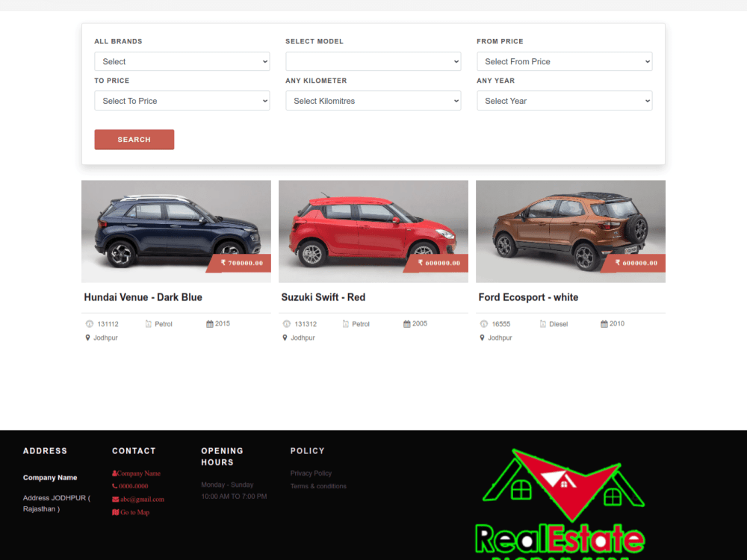
Task: Click the Monday - Sunday hours text
Action: [227, 485]
